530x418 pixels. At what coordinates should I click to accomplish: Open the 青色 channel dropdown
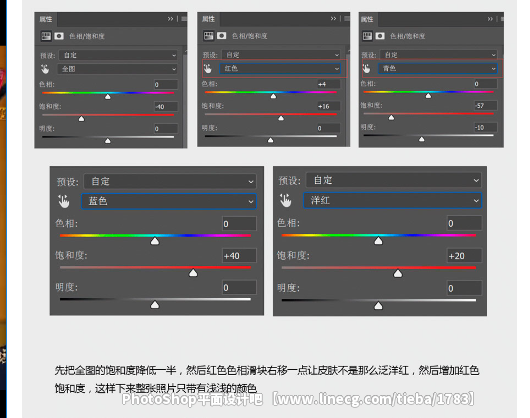(x=438, y=69)
